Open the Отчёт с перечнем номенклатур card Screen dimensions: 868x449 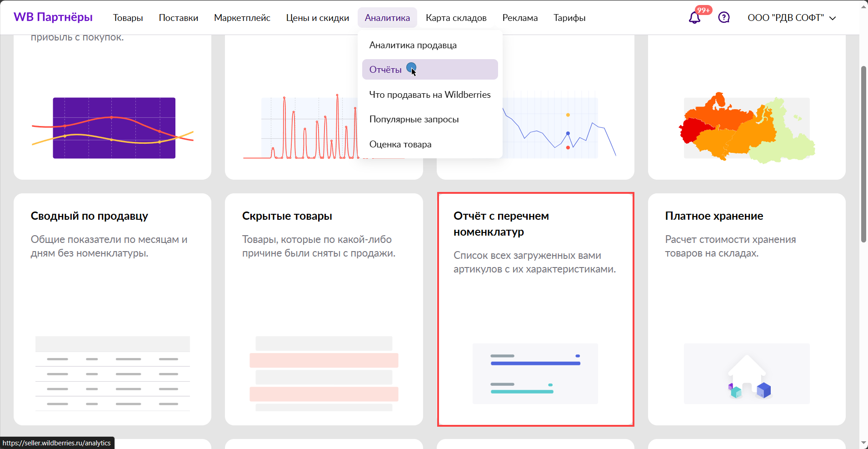(535, 309)
